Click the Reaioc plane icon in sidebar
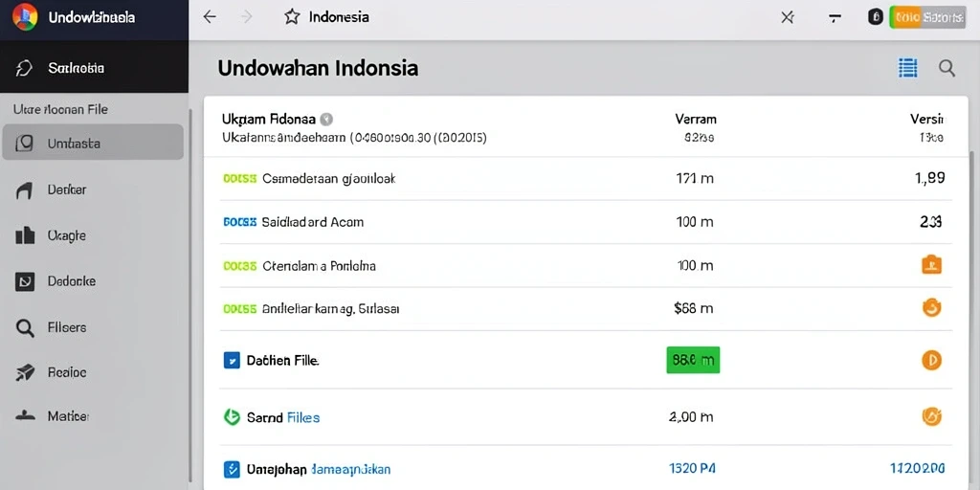Screen dimensions: 980x490 pyautogui.click(x=24, y=373)
